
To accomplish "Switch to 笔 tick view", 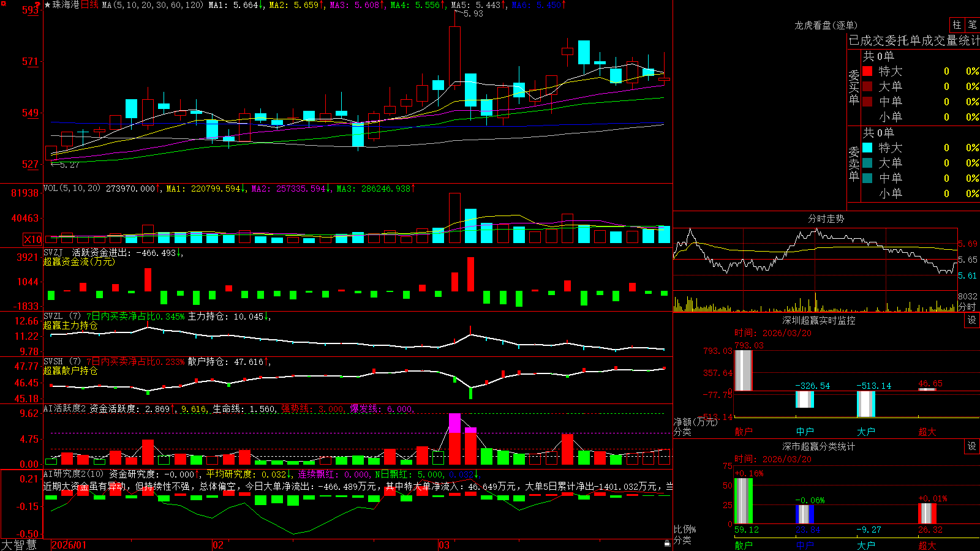I will point(972,24).
